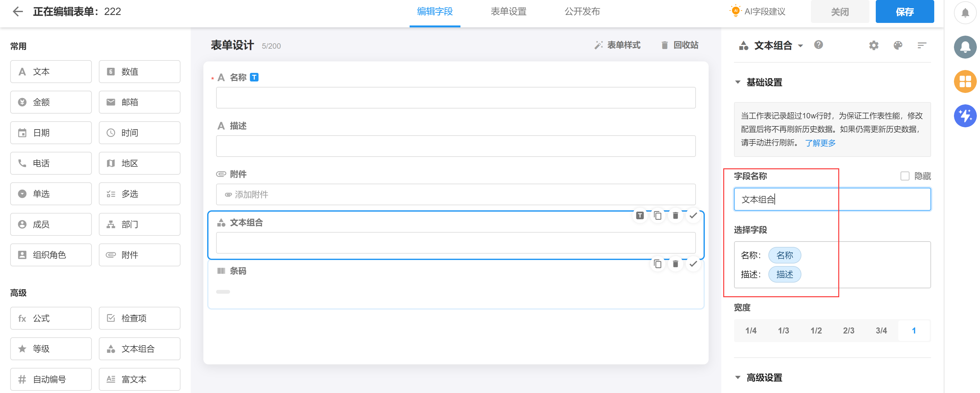This screenshot has width=980, height=393.
Task: Open the 文本组合 field type dropdown
Action: (800, 46)
